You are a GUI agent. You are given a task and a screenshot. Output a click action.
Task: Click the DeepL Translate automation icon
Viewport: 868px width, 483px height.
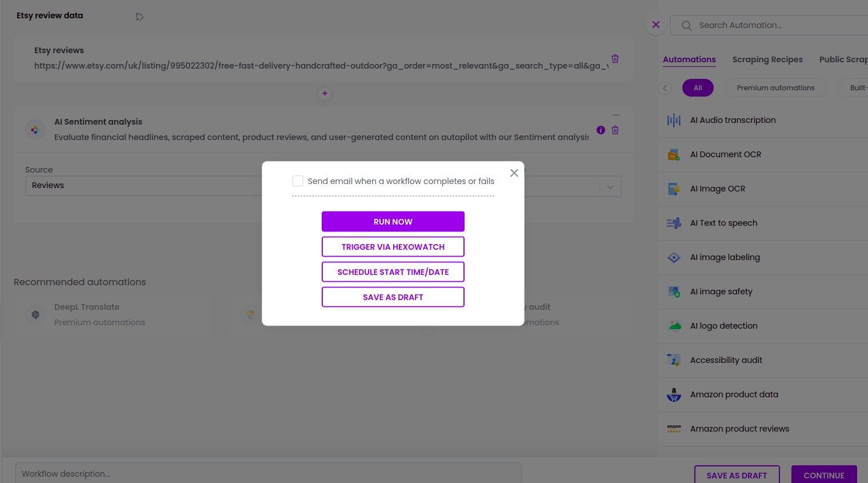[35, 314]
